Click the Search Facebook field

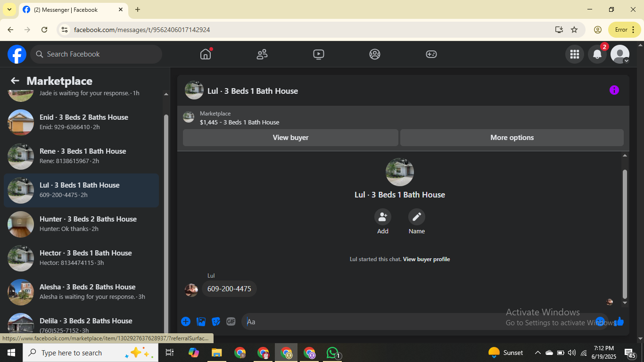[x=96, y=54]
